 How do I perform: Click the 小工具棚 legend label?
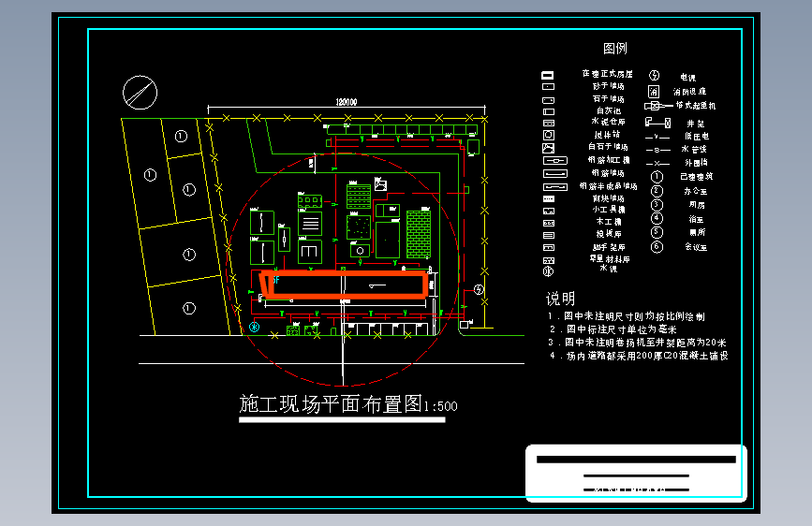pyautogui.click(x=609, y=209)
